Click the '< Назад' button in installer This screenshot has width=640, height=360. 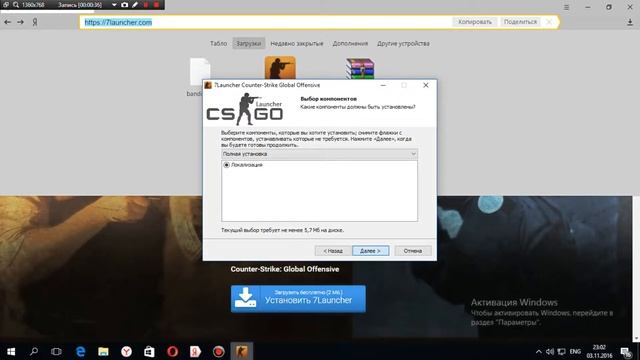tap(333, 251)
